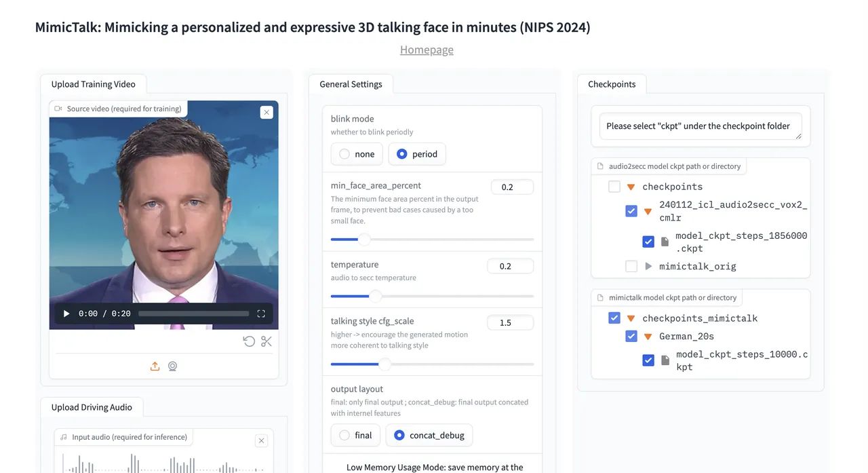This screenshot has height=473, width=868.
Task: Click file icon beside audio2secc model ckpt label
Action: [x=600, y=166]
